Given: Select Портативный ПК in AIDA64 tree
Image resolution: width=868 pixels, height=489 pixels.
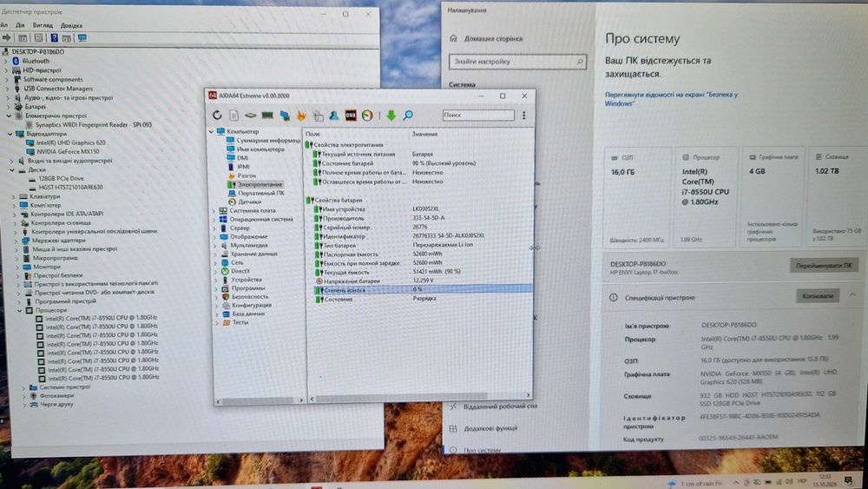Looking at the screenshot, I should 260,194.
